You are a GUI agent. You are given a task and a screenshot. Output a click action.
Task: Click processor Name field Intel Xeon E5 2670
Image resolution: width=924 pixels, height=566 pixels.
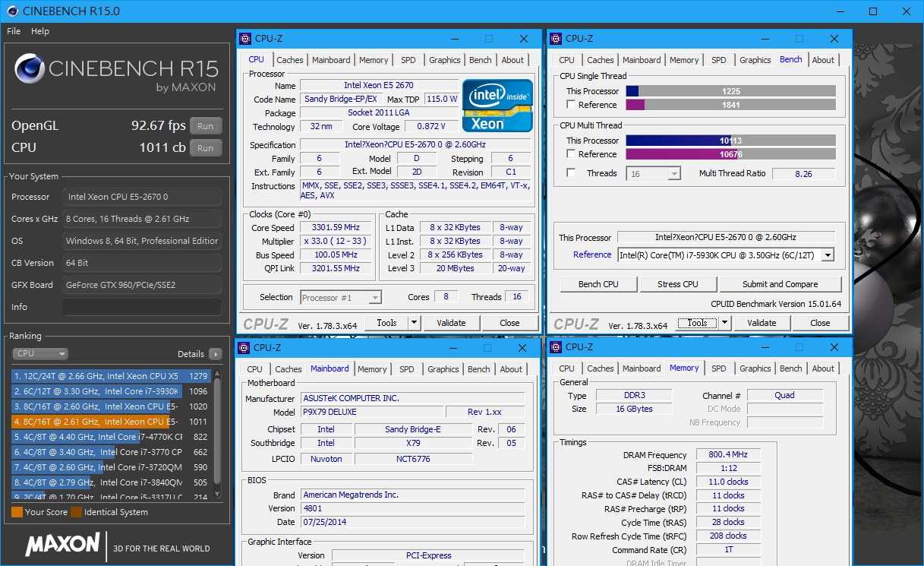[379, 85]
